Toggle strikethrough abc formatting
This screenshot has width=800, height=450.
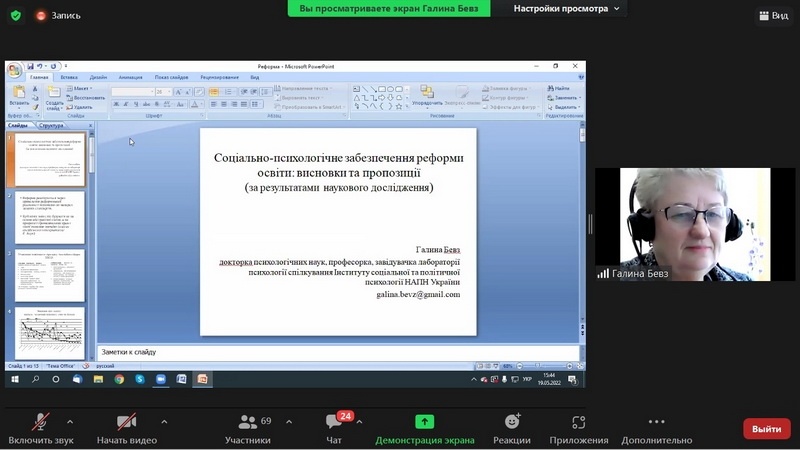click(146, 104)
